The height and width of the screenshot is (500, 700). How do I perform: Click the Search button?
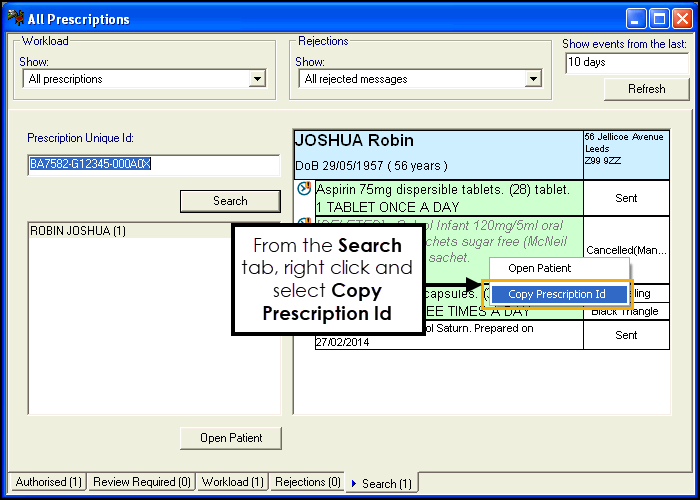pos(230,201)
